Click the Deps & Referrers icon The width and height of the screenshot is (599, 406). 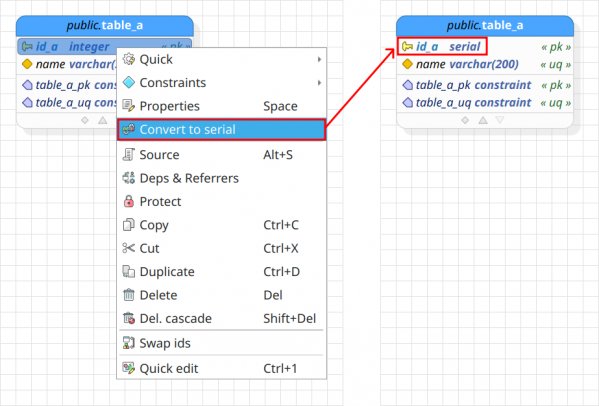(x=129, y=178)
